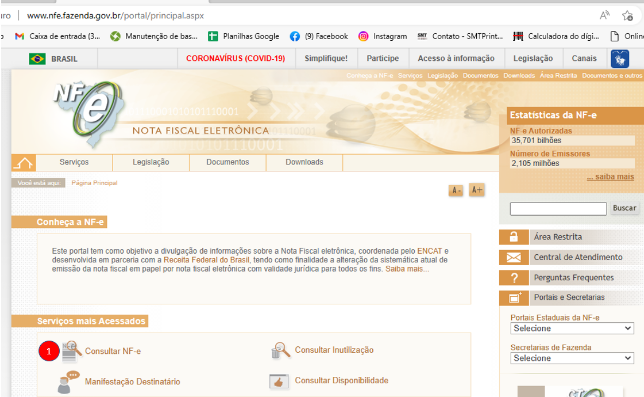Click the read aloud icon in the address bar

[x=604, y=16]
